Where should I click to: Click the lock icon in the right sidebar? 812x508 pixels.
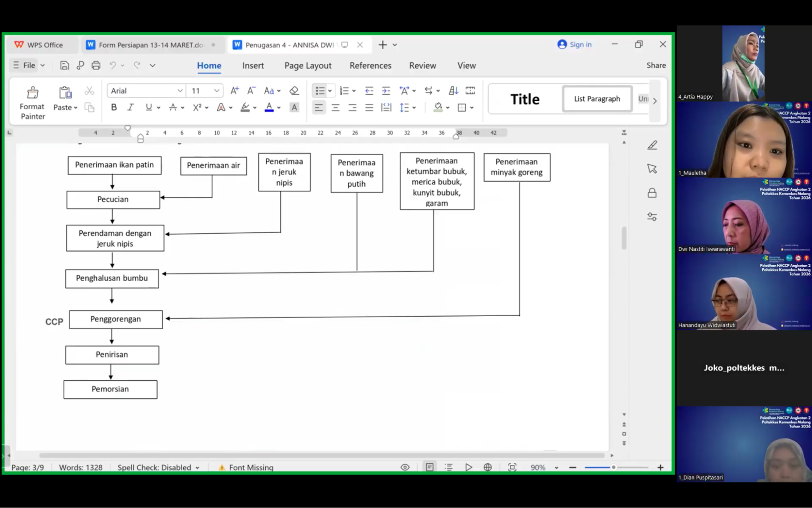652,193
